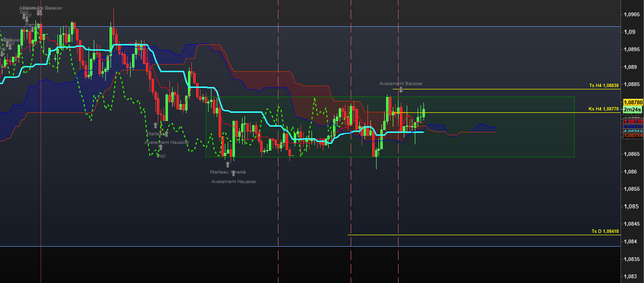Click the Ts D 1,08418 level label

point(605,231)
